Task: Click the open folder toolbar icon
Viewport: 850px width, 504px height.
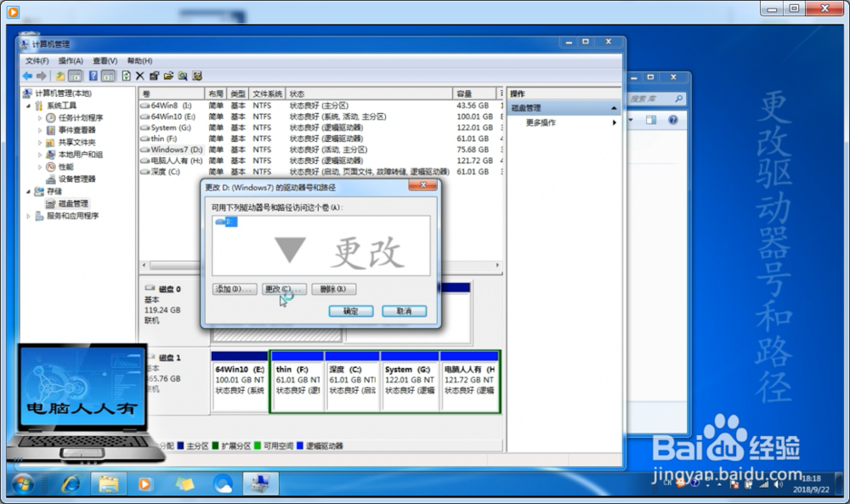Action: click(x=168, y=76)
